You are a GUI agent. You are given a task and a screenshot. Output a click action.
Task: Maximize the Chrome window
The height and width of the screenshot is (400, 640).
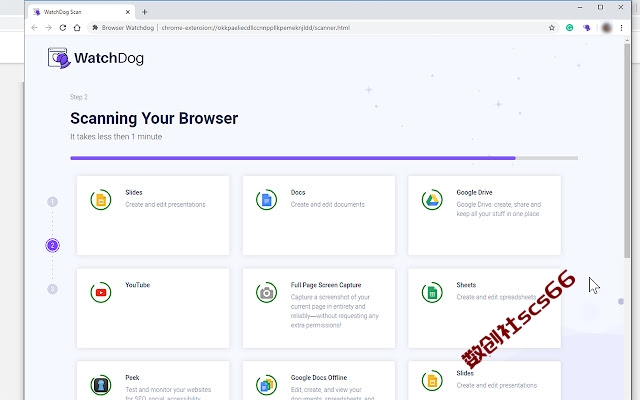pyautogui.click(x=600, y=7)
